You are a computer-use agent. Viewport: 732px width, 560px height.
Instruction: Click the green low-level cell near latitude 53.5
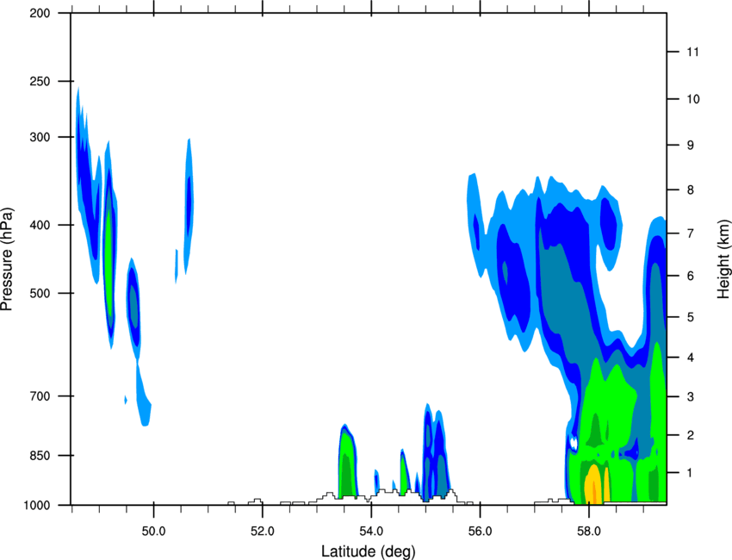pyautogui.click(x=347, y=463)
